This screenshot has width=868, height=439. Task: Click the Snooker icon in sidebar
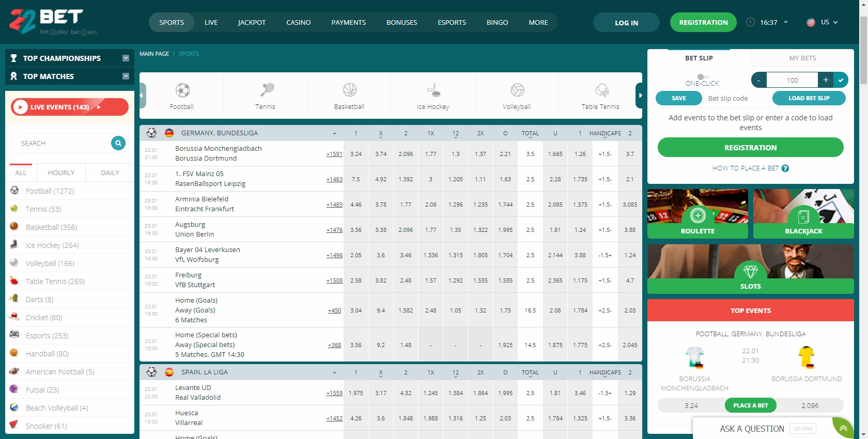click(x=14, y=425)
